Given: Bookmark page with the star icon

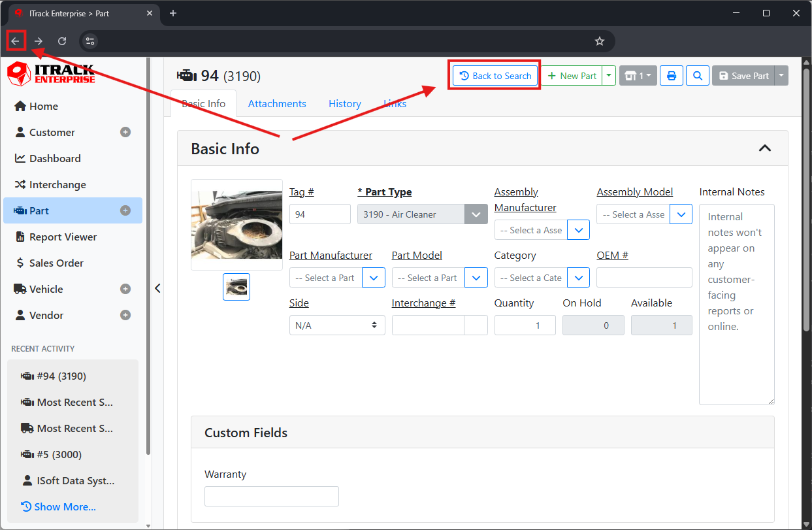Looking at the screenshot, I should (600, 41).
